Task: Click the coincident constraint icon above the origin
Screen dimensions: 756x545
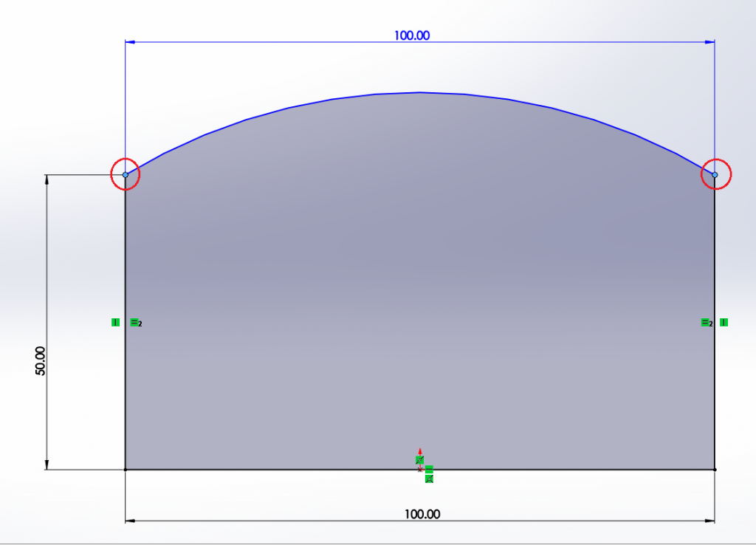Action: (419, 459)
